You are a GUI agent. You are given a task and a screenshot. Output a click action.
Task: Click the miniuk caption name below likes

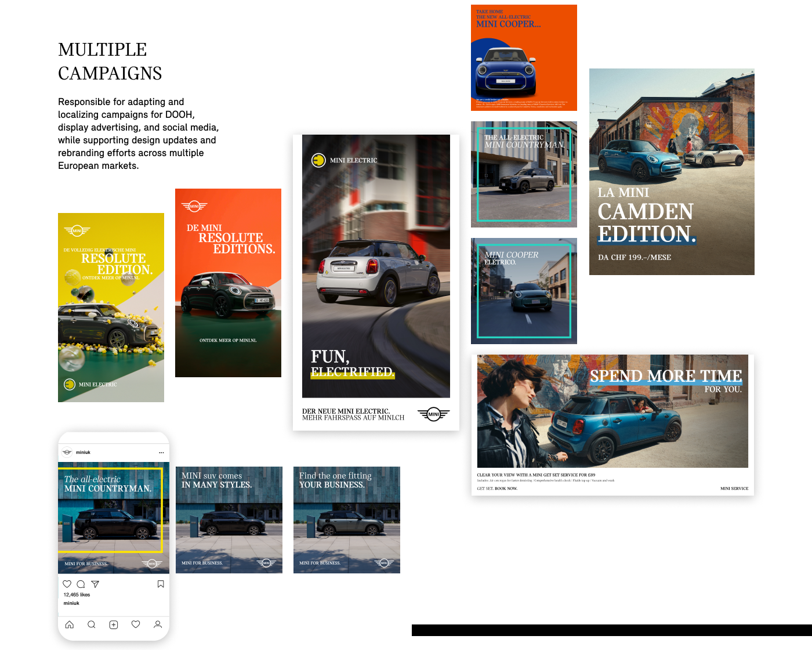(71, 604)
